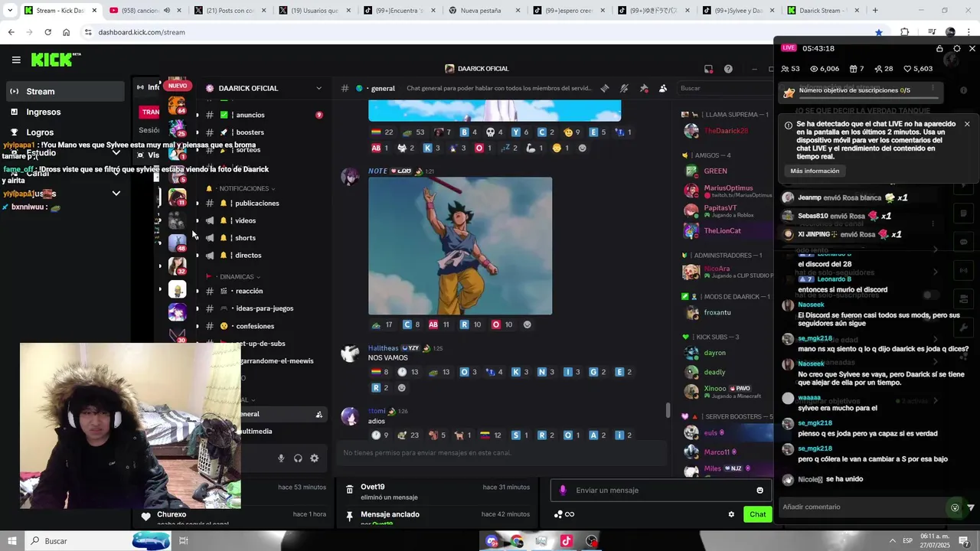Open Kick chat settings gear
Screen dimensions: 980x551
(x=731, y=514)
